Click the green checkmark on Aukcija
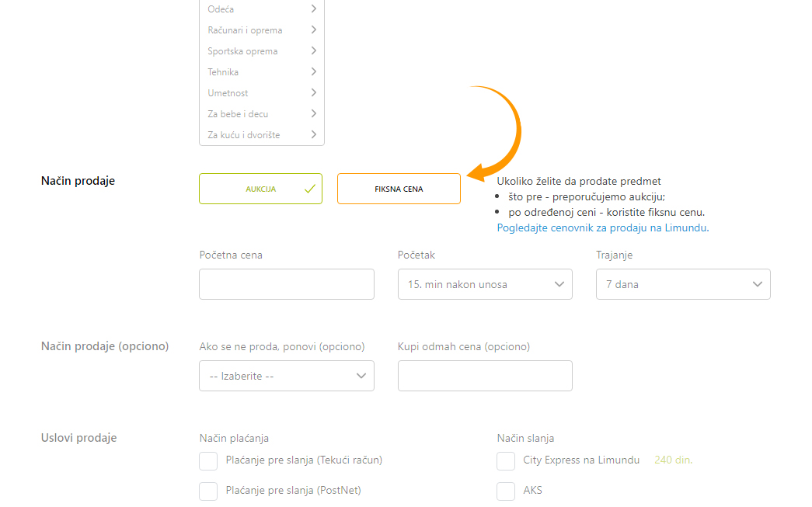Screen dimensions: 812x507 pyautogui.click(x=310, y=189)
